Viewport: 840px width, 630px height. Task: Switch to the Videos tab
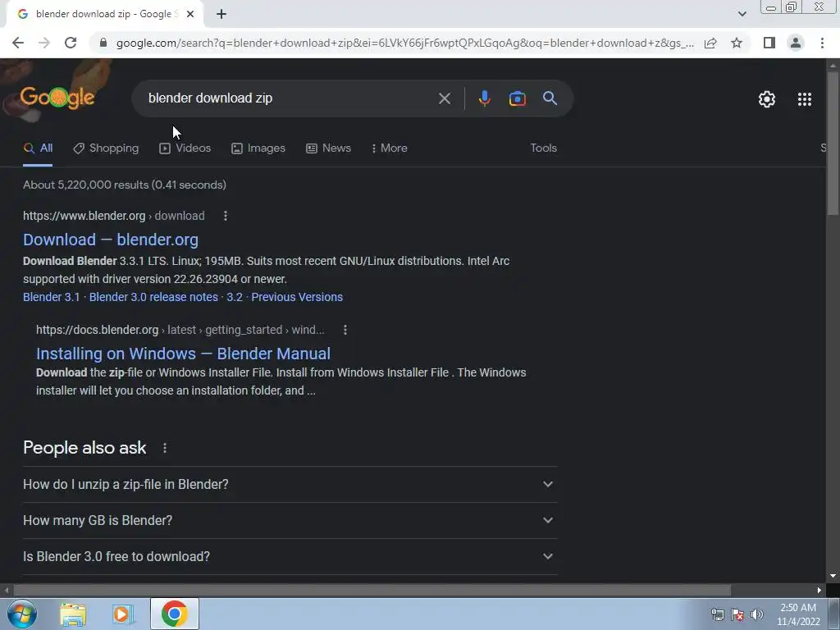point(185,148)
